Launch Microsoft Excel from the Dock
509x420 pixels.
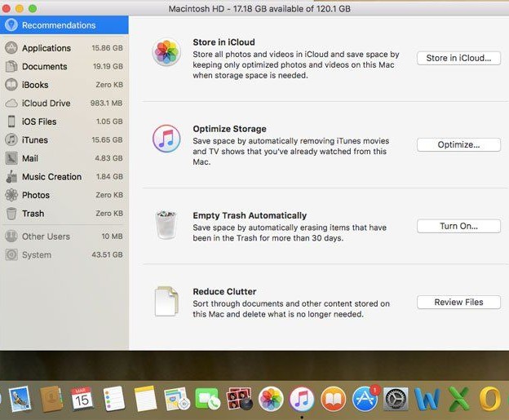coord(459,399)
